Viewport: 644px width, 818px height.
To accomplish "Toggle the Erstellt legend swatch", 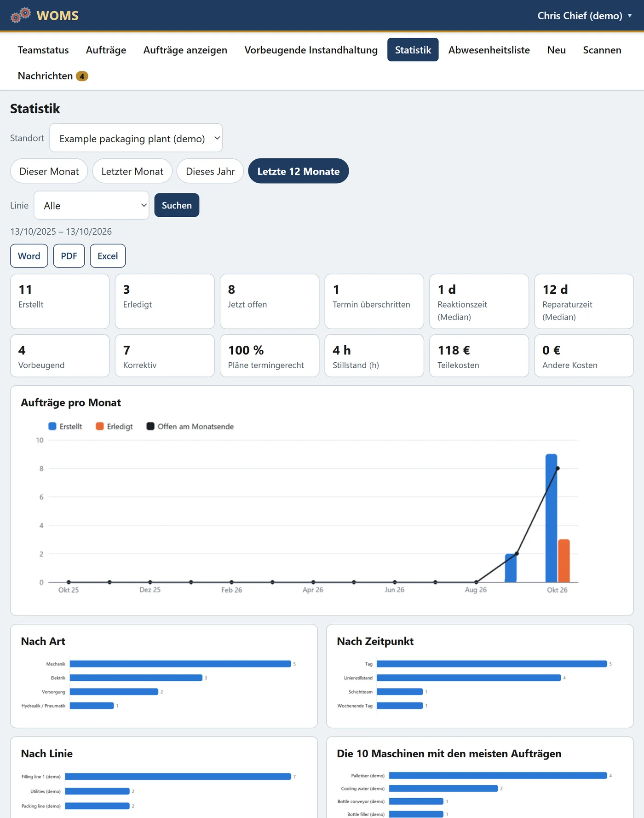I will tap(52, 426).
